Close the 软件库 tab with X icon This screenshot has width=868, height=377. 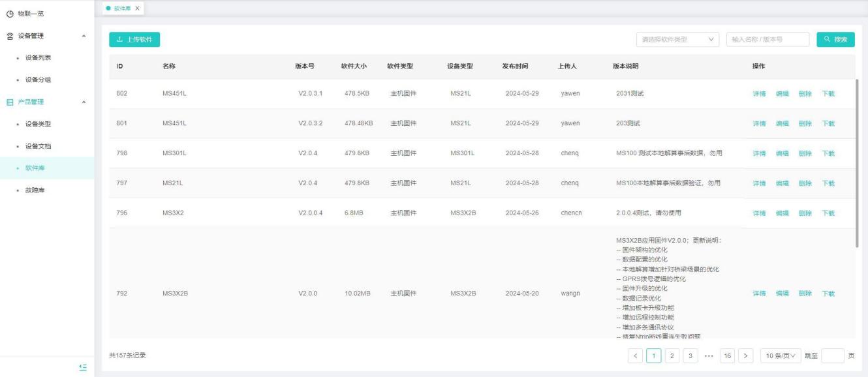pos(137,8)
